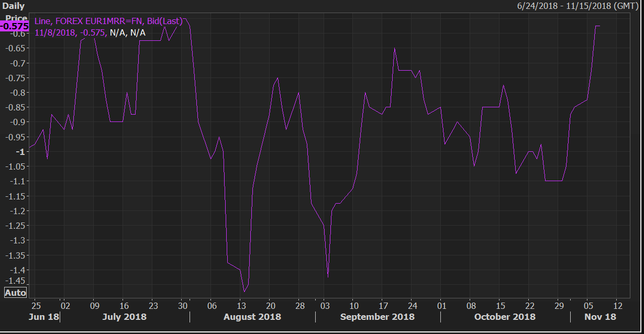Click the 03 date tick label
The width and height of the screenshot is (644, 334).
click(x=325, y=305)
